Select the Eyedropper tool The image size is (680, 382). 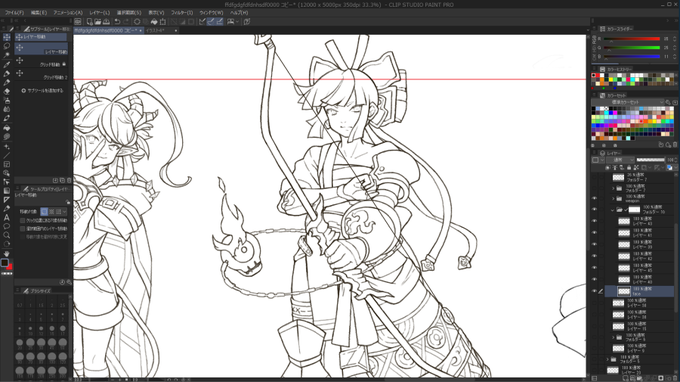(7, 65)
